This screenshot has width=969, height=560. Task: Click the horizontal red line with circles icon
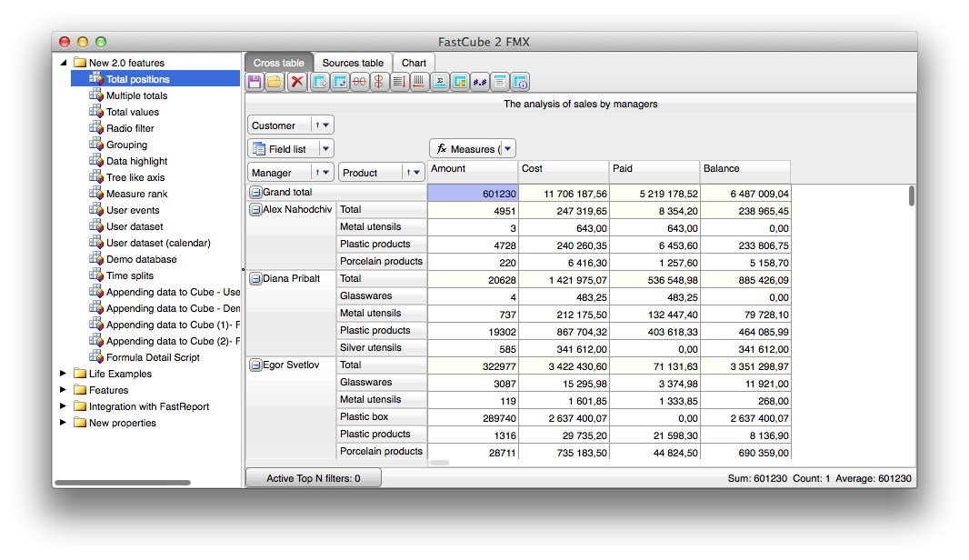pyautogui.click(x=359, y=82)
